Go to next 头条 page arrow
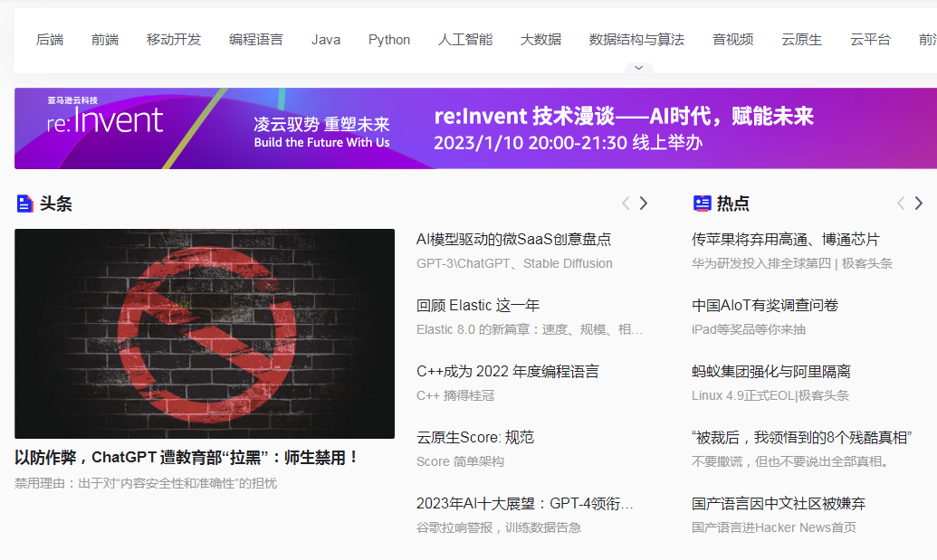Image resolution: width=937 pixels, height=560 pixels. 644,204
